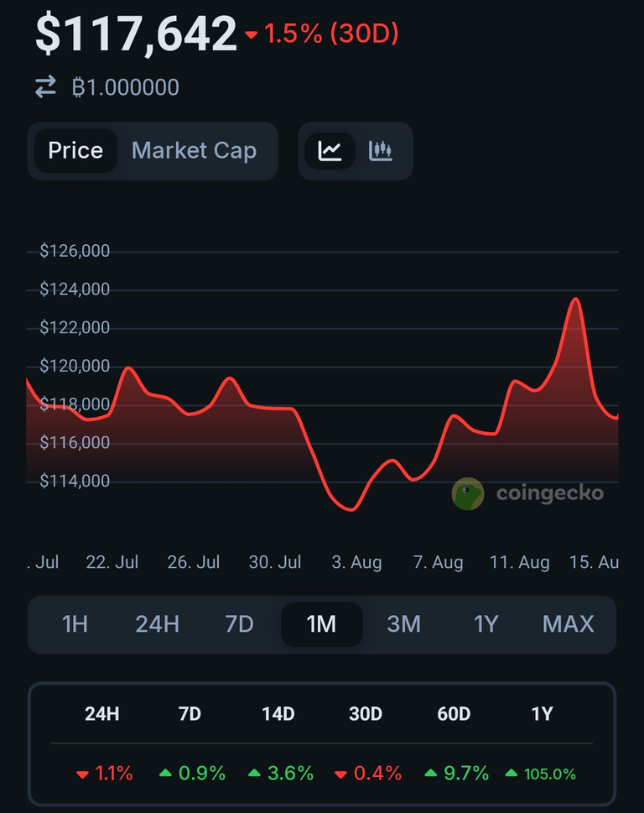The height and width of the screenshot is (813, 644).
Task: Tap the currency swap arrows icon
Action: [x=45, y=86]
